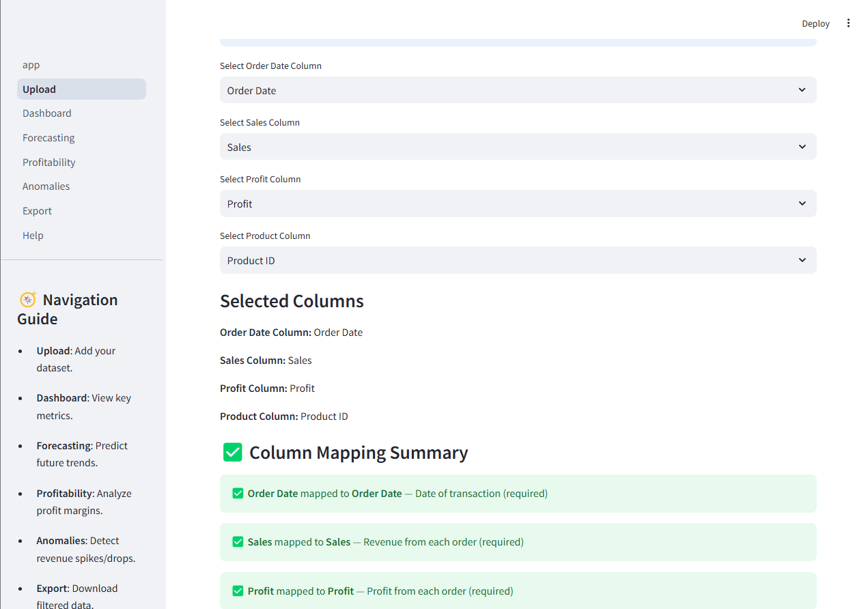Screen dimensions: 868x609
Task: Open the Select Product Column dropdown
Action: 518,260
